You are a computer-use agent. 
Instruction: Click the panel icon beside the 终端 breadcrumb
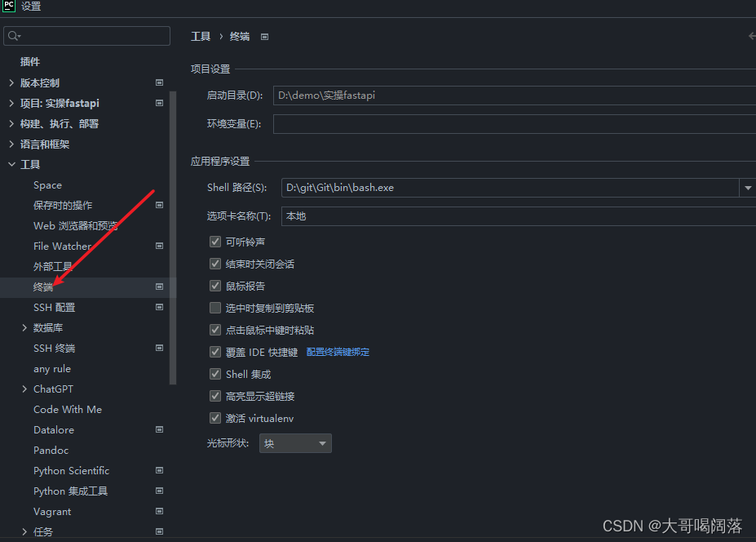[265, 36]
